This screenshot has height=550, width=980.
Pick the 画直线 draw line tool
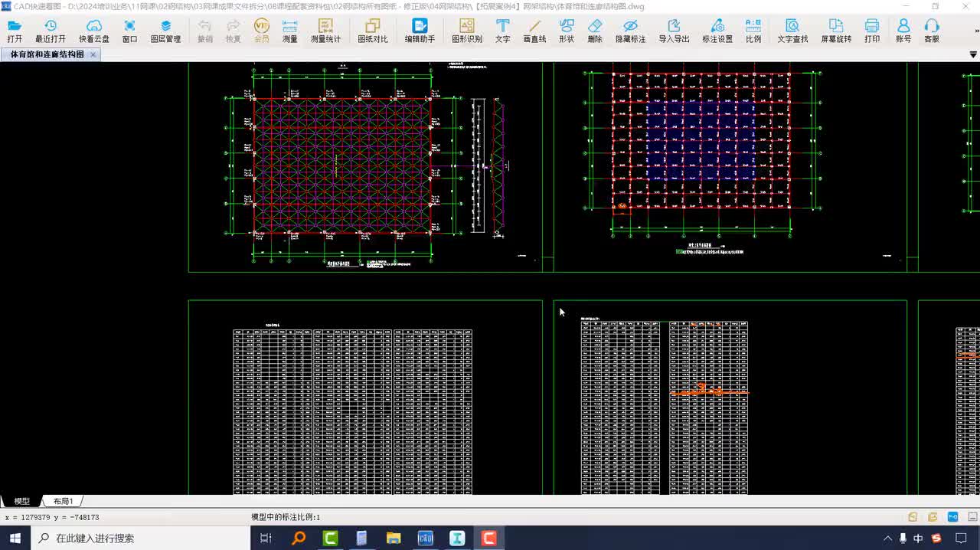(534, 31)
